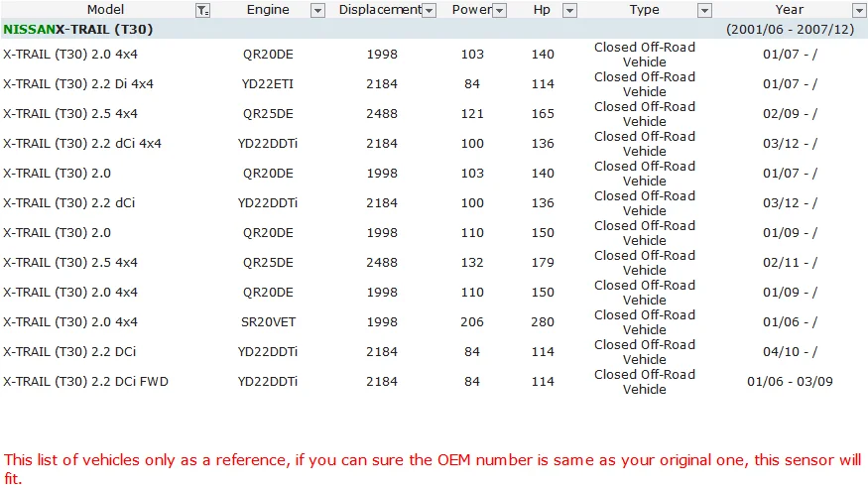Click the power value 121

coord(472,114)
